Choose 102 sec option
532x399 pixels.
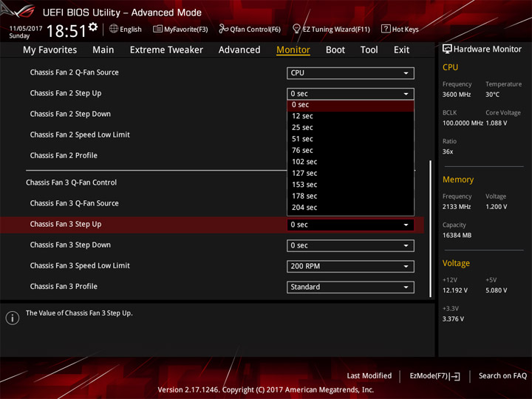(350, 162)
